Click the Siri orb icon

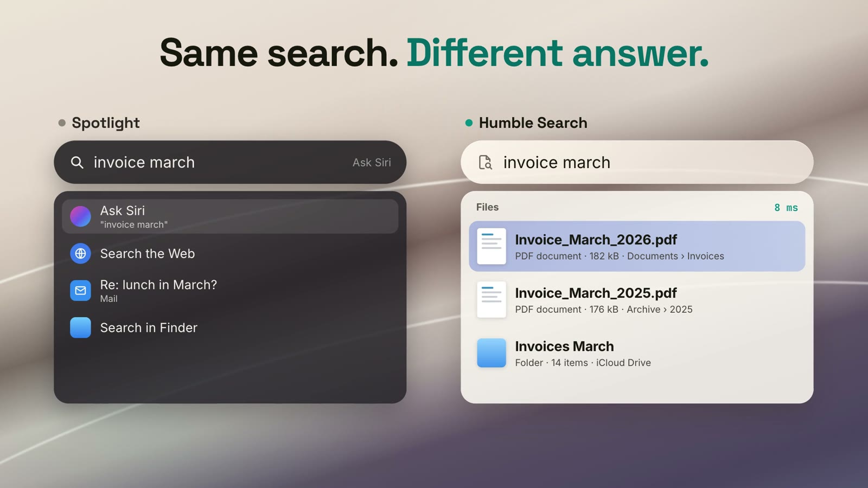tap(80, 216)
